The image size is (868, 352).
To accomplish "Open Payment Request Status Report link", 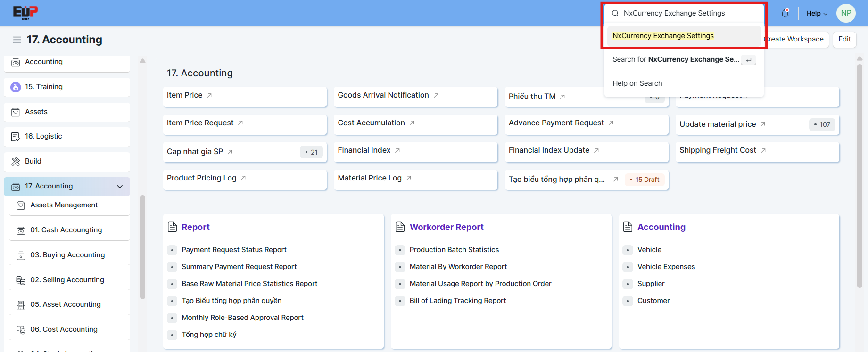I will click(x=234, y=250).
